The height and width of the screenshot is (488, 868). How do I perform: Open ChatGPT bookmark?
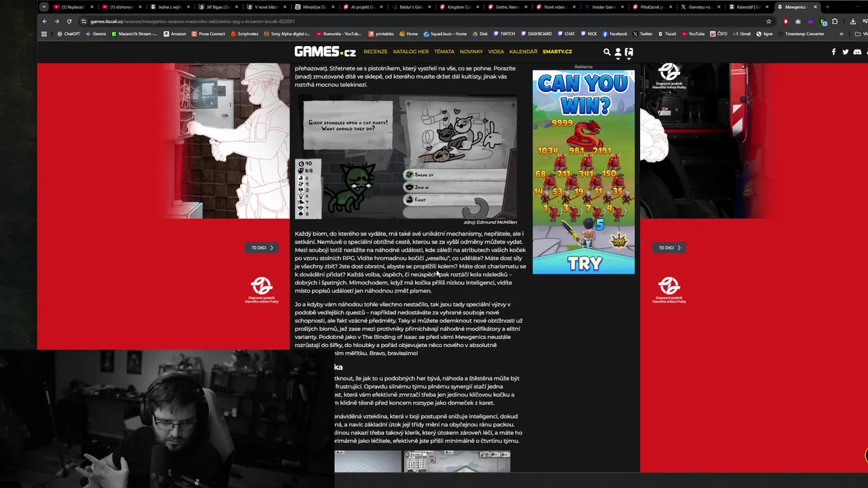point(68,33)
